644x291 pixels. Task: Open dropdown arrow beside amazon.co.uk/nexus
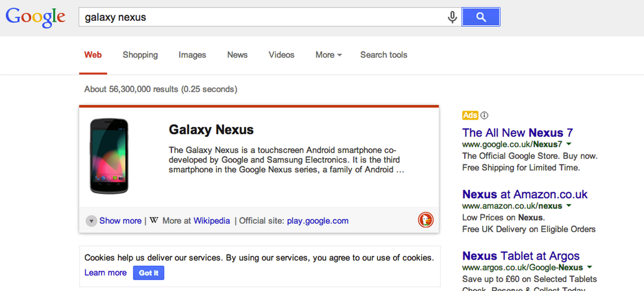[569, 205]
